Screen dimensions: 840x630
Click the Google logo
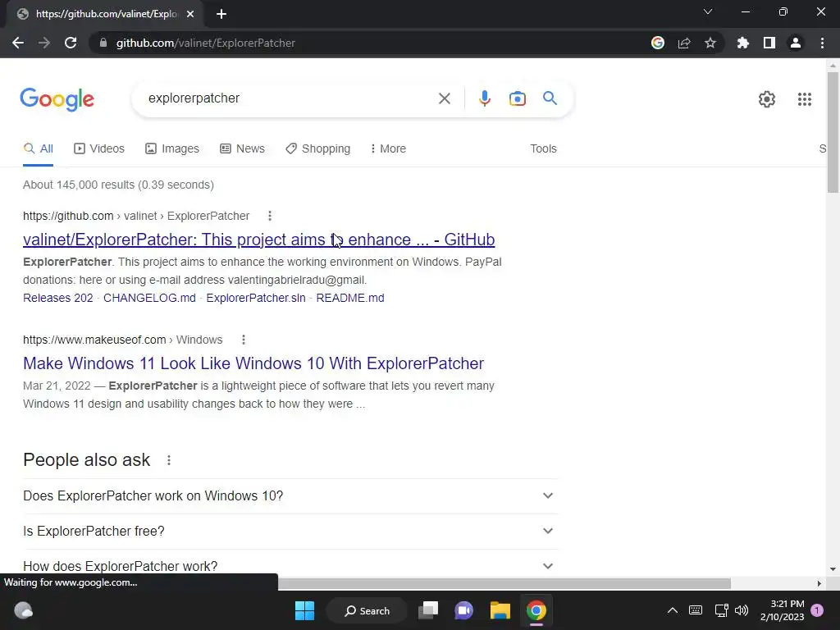point(57,99)
